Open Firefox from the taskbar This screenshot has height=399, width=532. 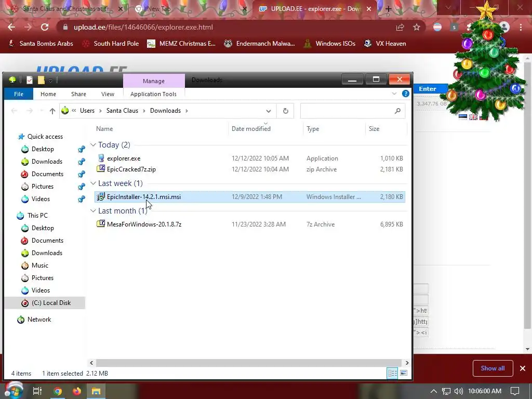pos(77,391)
